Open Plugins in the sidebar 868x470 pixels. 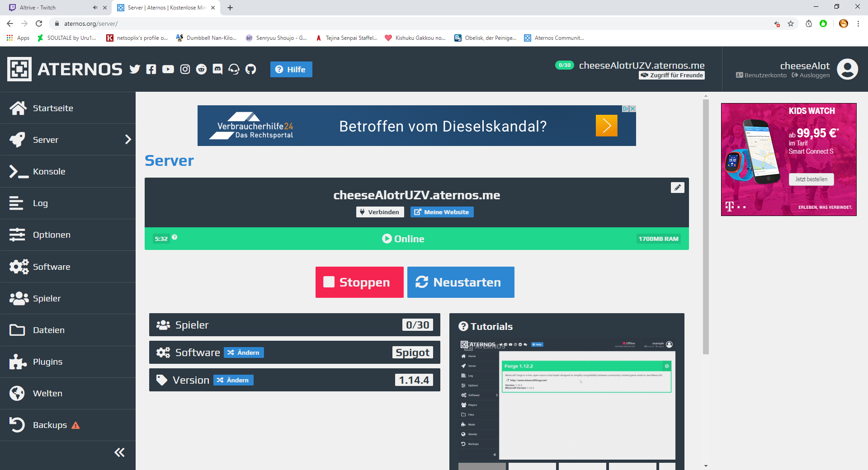point(68,362)
